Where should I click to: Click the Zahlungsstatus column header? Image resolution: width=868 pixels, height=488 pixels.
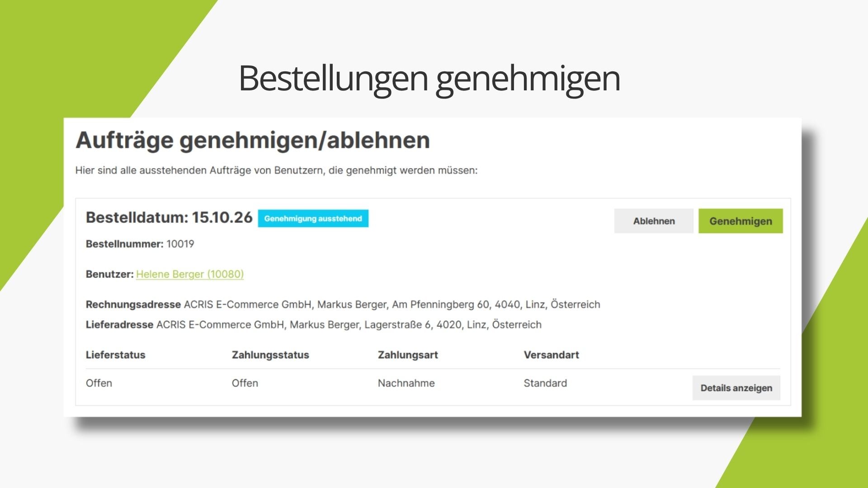tap(270, 355)
